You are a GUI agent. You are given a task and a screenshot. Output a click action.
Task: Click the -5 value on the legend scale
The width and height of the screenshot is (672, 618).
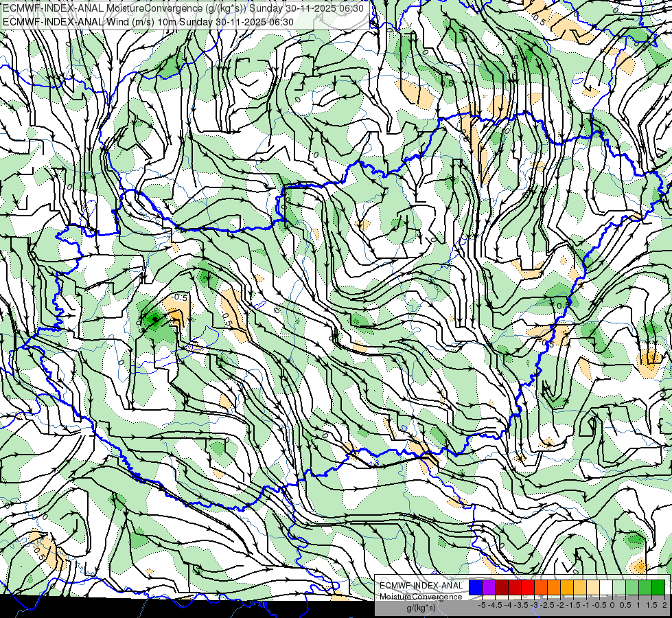tap(482, 605)
